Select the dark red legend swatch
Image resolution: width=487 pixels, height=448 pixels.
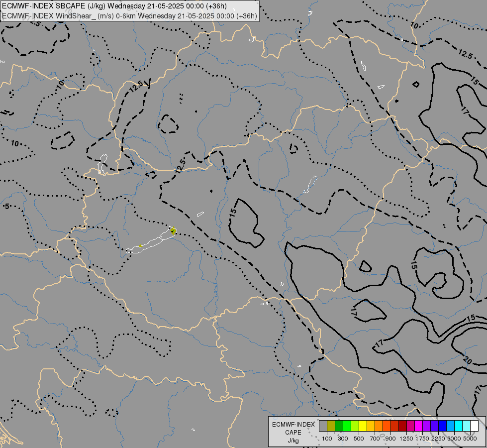(x=402, y=426)
